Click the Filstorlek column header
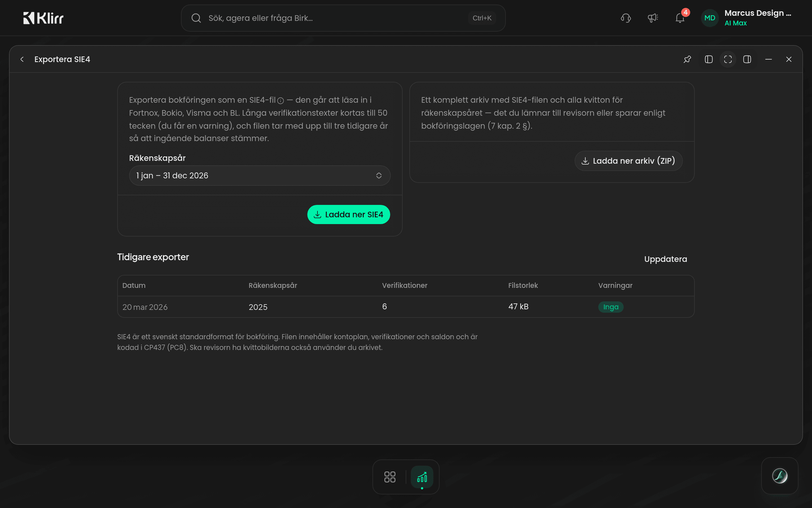Screen dimensions: 812x508 point(523,286)
